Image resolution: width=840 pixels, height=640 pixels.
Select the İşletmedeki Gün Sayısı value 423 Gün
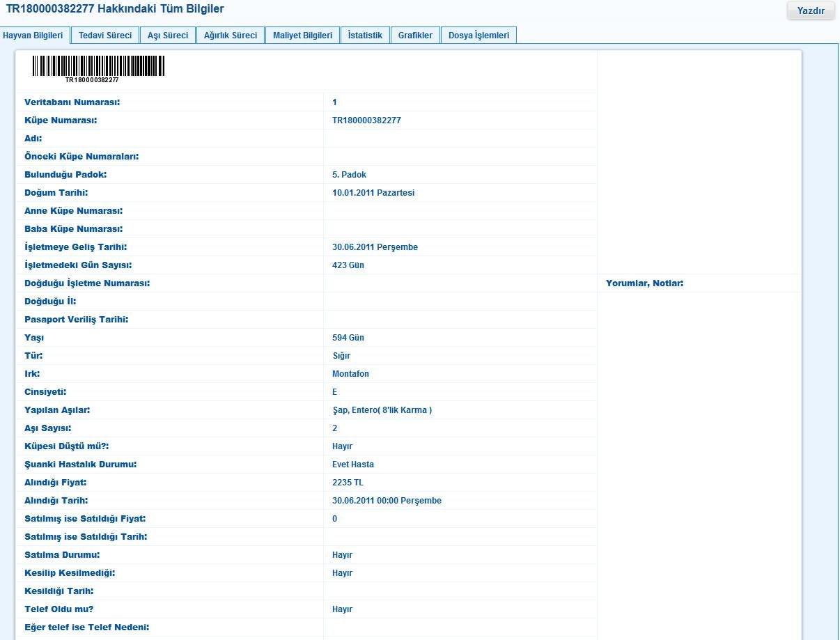click(347, 265)
